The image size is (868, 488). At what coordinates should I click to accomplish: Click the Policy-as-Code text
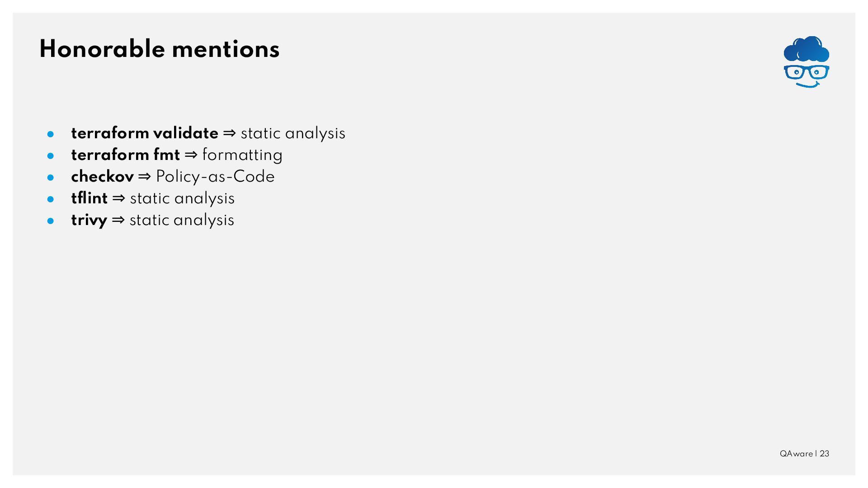click(215, 177)
